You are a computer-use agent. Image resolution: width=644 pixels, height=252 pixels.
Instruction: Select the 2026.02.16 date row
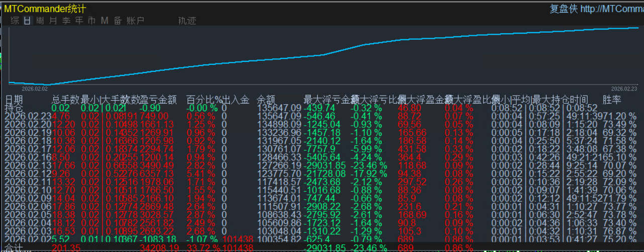pos(28,157)
